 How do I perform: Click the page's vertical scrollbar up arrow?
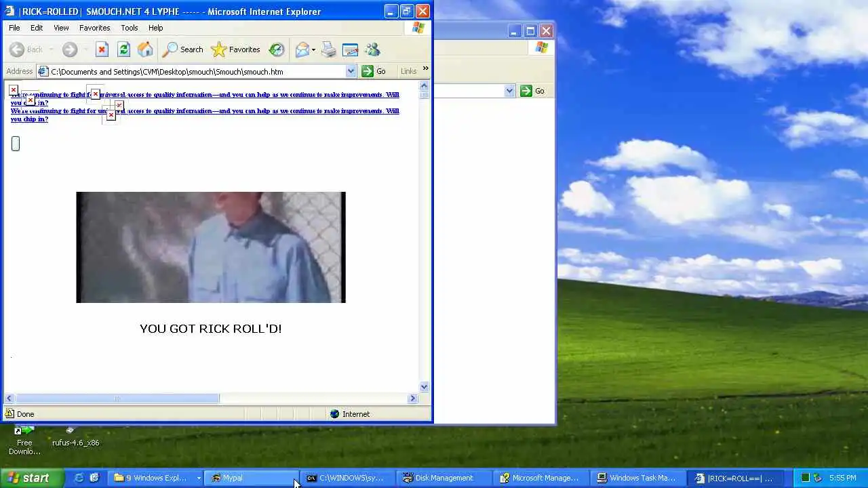coord(424,85)
